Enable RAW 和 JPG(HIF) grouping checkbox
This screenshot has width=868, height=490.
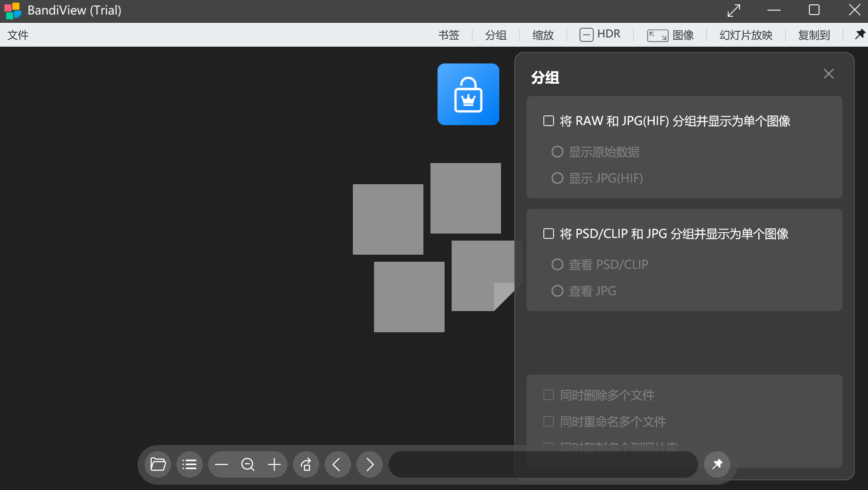(549, 121)
